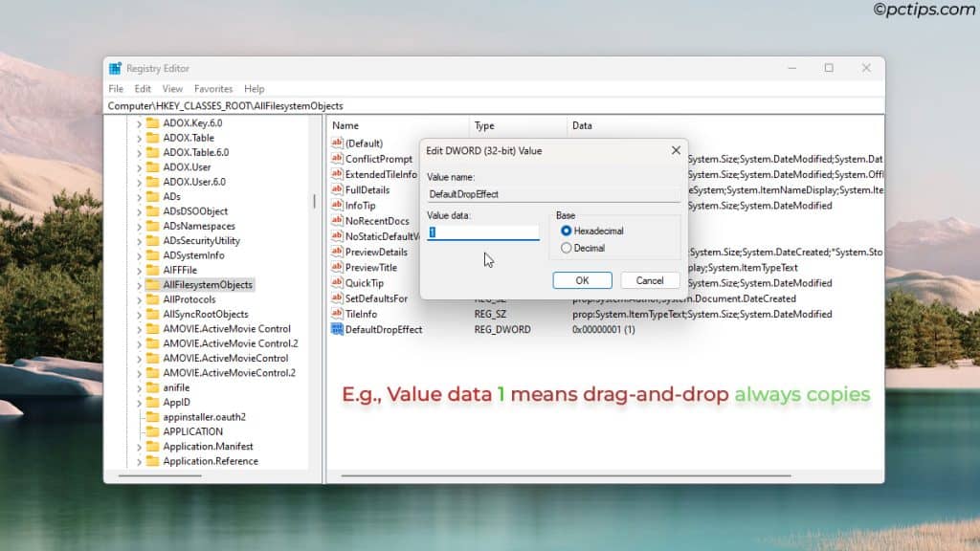The image size is (980, 551).
Task: Click the folder icon for AllProtocols
Action: click(153, 299)
